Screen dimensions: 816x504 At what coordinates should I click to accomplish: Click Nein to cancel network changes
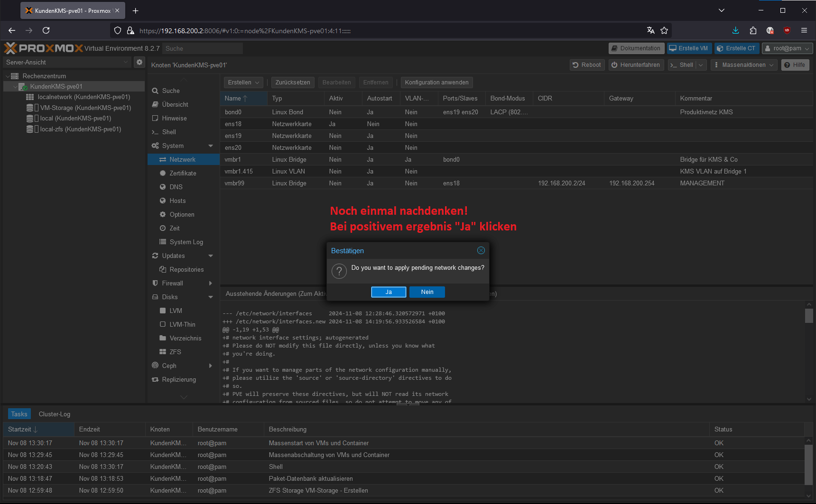427,292
